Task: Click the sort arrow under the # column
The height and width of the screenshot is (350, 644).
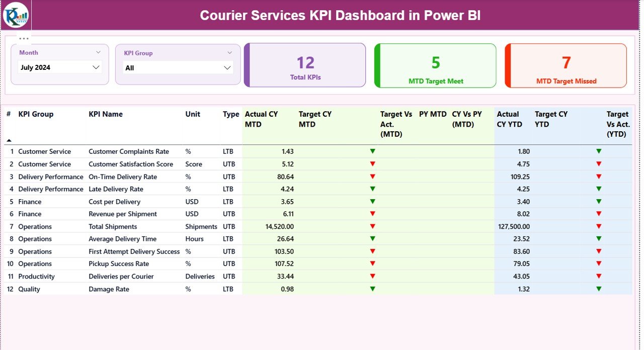Action: [x=9, y=140]
